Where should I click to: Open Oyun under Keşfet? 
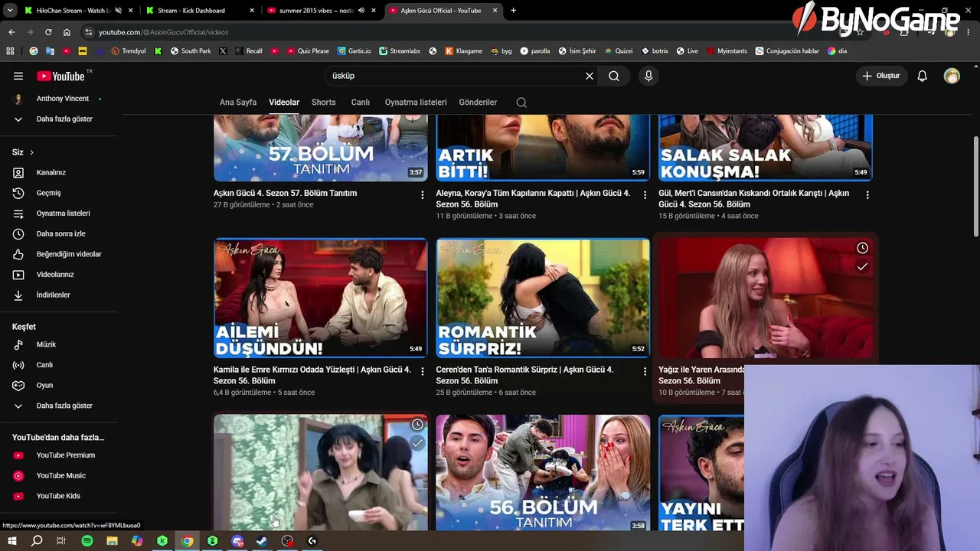tap(60, 385)
